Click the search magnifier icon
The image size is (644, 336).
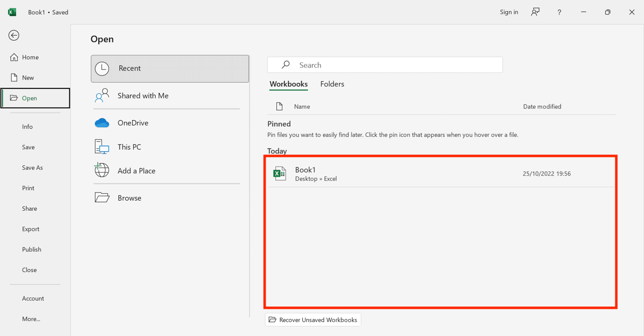(286, 65)
